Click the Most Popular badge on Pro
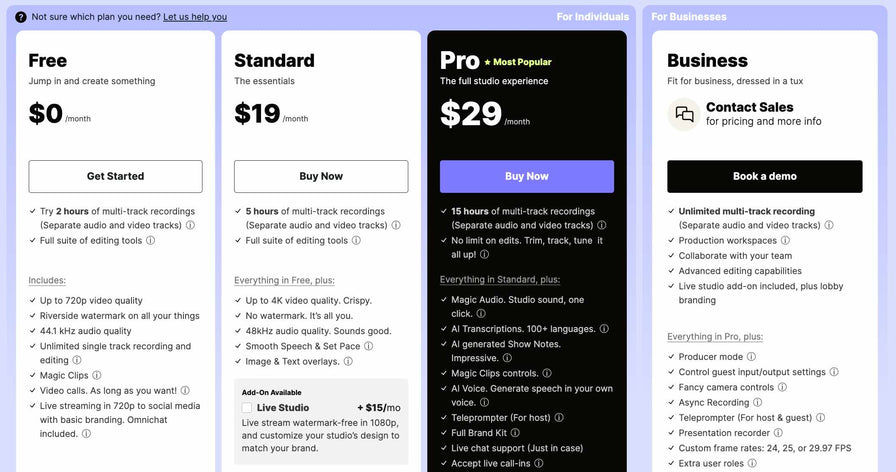The height and width of the screenshot is (472, 896). pyautogui.click(x=517, y=62)
